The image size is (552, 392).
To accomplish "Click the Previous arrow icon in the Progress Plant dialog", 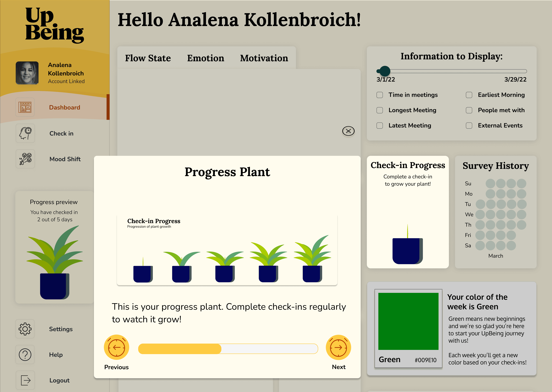I will click(116, 348).
